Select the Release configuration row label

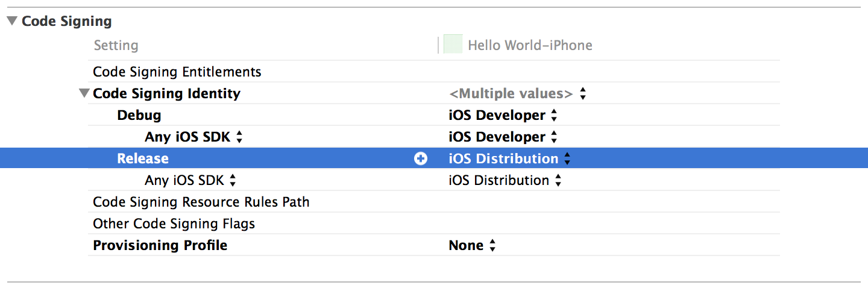tap(143, 158)
